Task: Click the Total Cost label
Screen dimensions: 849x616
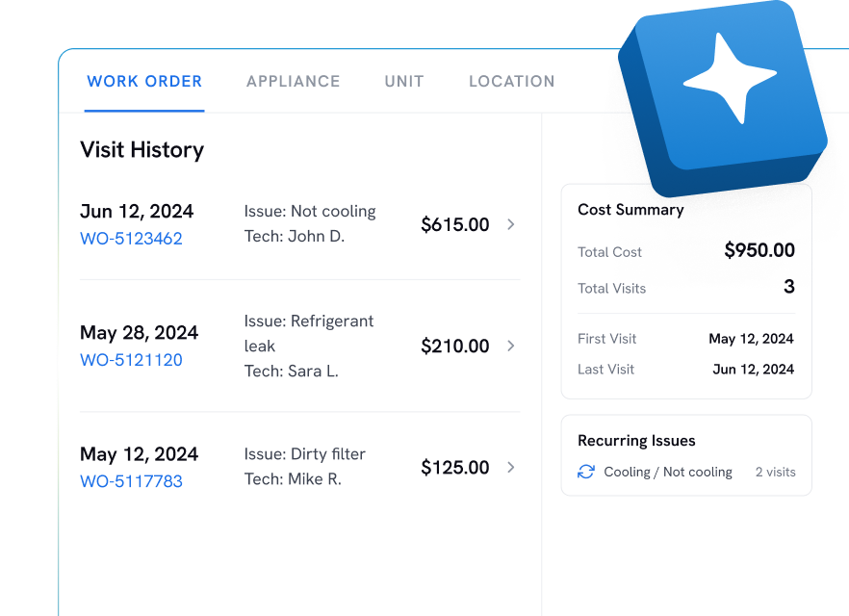Action: 609,252
